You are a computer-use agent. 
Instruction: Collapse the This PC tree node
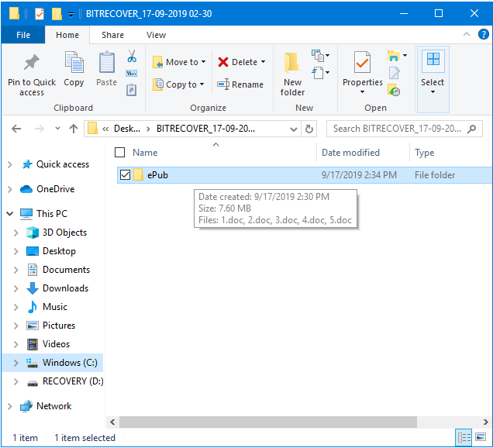10,214
